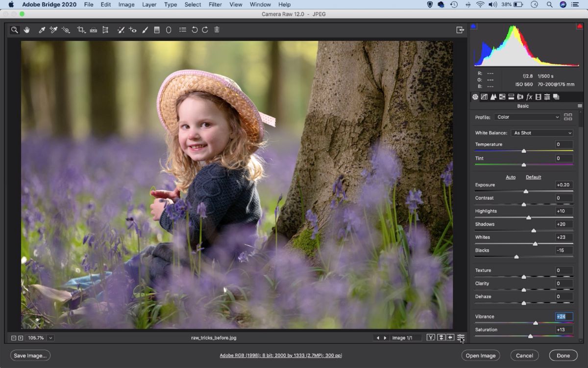
Task: Expand the zoom level dropdown
Action: (49, 338)
